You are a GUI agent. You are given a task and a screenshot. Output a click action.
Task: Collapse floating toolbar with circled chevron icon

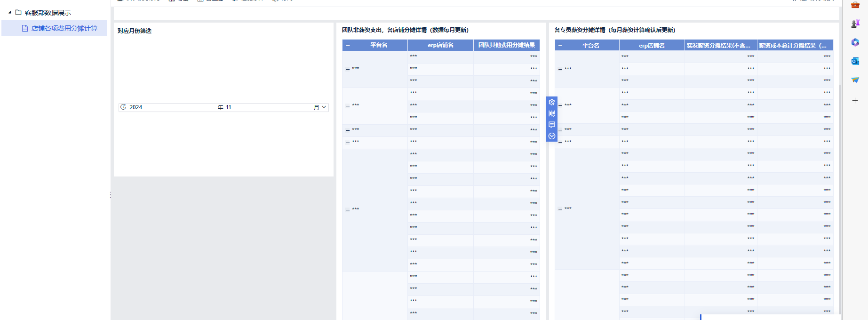pyautogui.click(x=552, y=136)
